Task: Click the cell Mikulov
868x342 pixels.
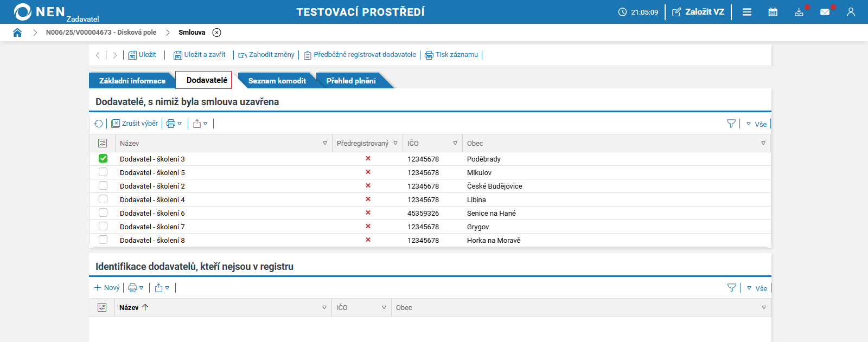Action: pos(479,172)
